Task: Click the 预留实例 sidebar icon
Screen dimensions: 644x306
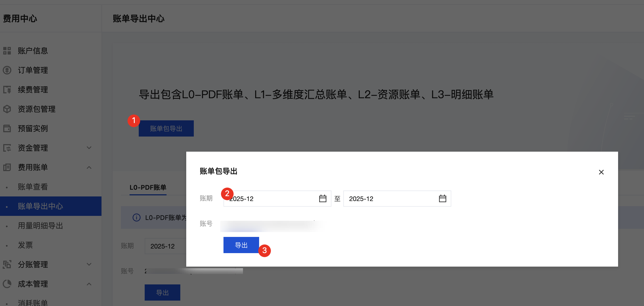Action: pyautogui.click(x=7, y=128)
